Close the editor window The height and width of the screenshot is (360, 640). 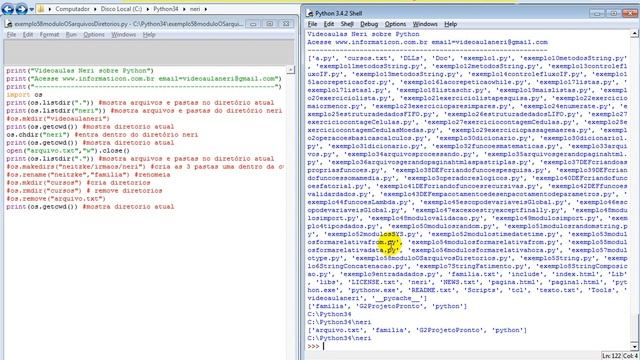286,24
